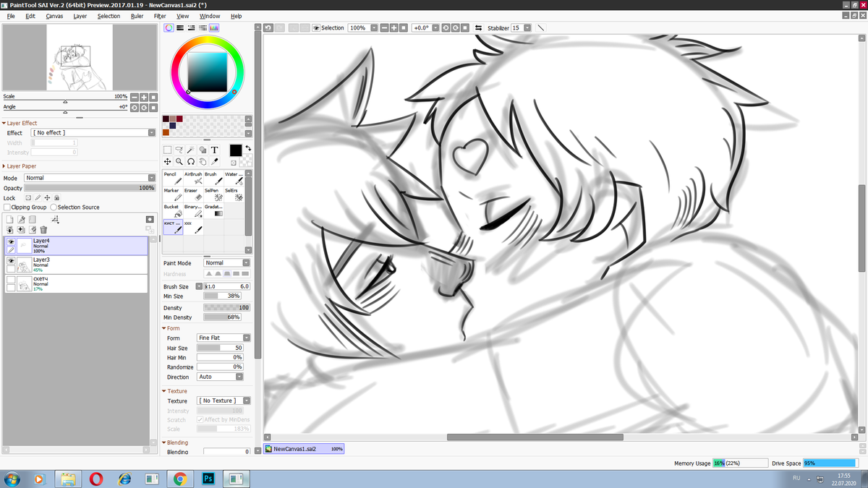Select the Zoom magnifier tool
Viewport: 868px width, 488px height.
click(179, 162)
